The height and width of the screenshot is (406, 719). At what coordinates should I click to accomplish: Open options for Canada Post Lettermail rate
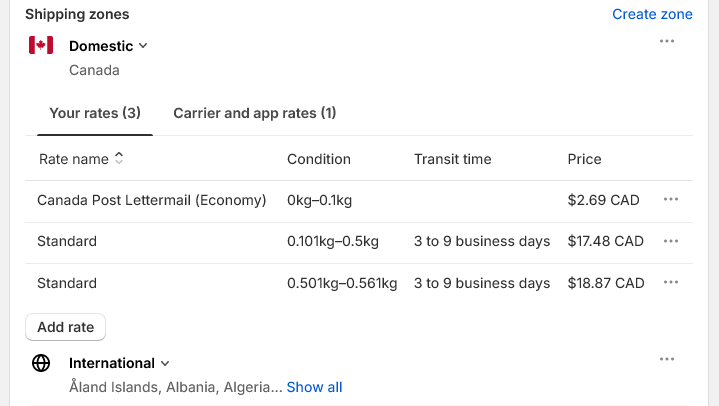[x=670, y=200]
